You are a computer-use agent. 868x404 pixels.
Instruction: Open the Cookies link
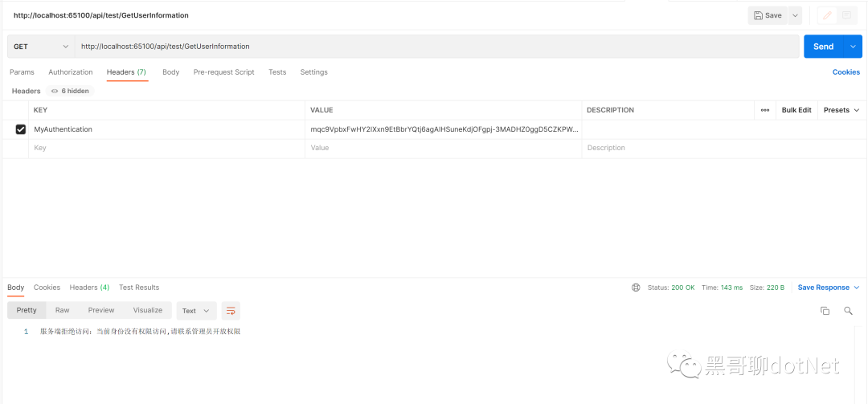tap(845, 72)
